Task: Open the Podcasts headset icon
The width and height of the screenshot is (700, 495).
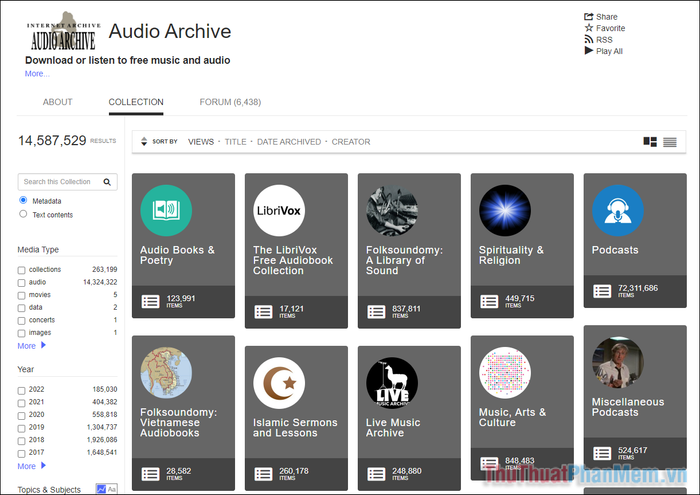Action: click(618, 210)
